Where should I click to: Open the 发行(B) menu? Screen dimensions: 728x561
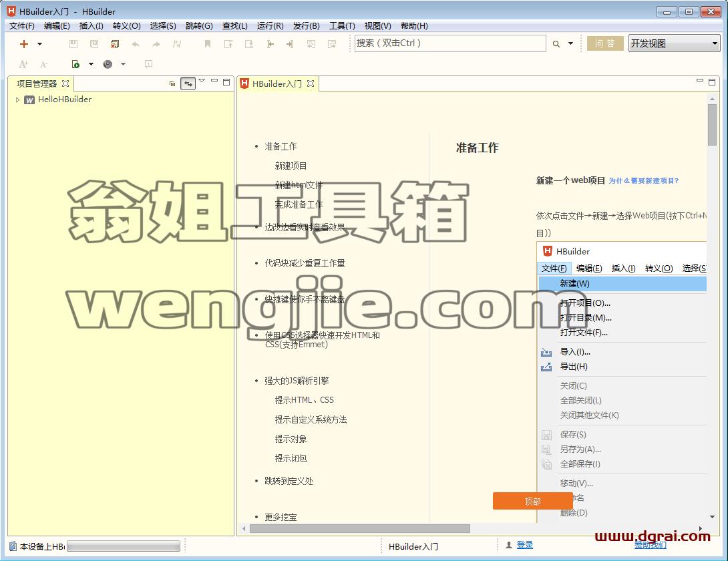(x=306, y=26)
